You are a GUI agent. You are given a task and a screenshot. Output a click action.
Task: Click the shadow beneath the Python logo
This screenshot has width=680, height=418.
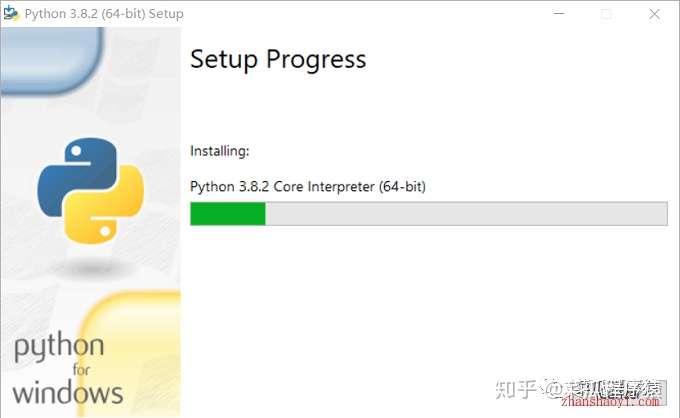click(x=92, y=268)
